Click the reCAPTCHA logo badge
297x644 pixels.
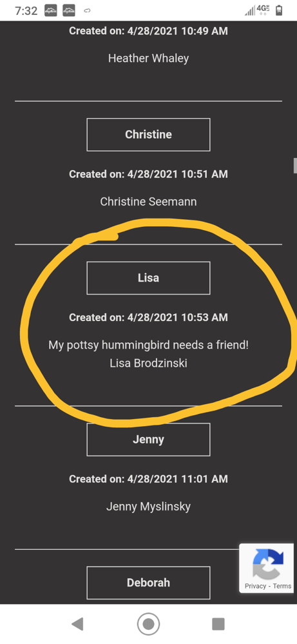click(x=267, y=563)
